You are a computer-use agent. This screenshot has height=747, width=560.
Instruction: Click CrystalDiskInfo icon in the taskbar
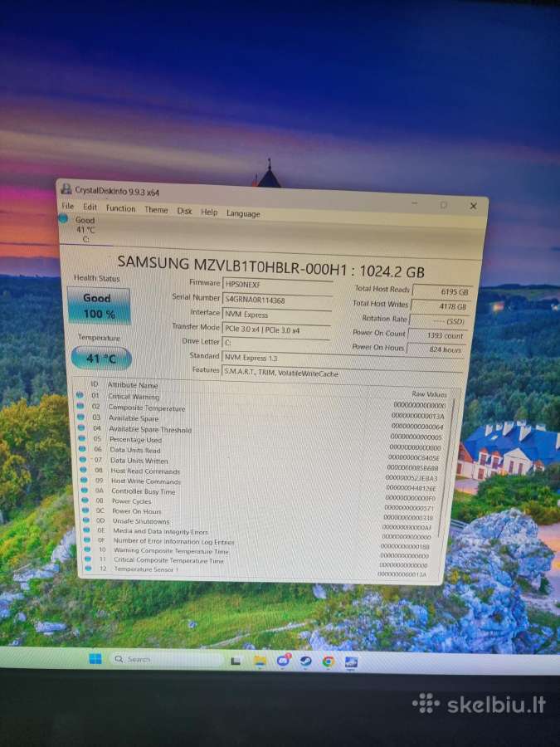pos(351,662)
